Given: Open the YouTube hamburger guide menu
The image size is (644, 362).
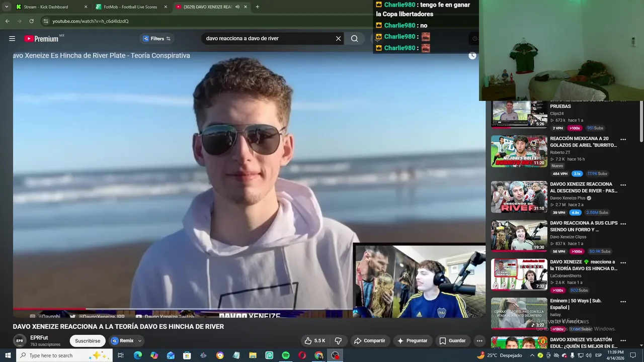Looking at the screenshot, I should pos(12,38).
